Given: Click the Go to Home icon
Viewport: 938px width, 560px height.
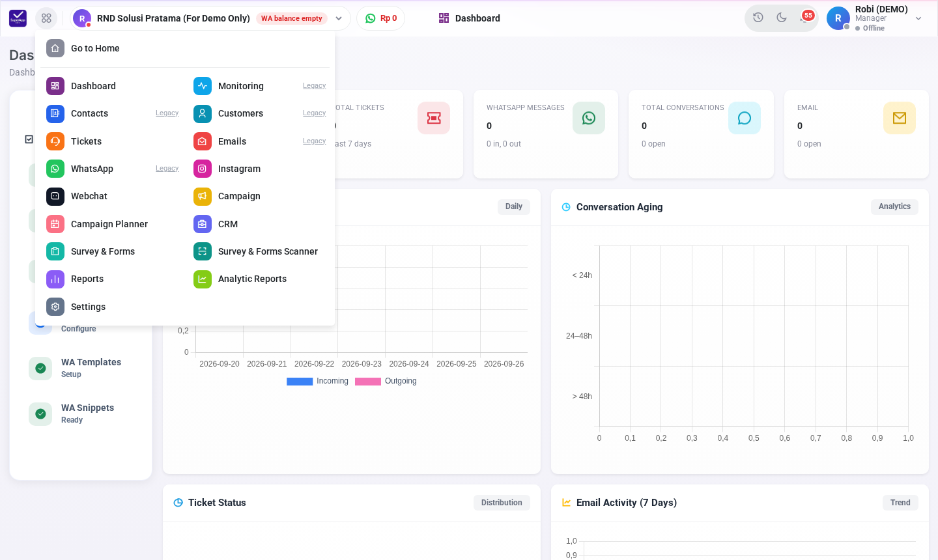Looking at the screenshot, I should click(x=55, y=48).
